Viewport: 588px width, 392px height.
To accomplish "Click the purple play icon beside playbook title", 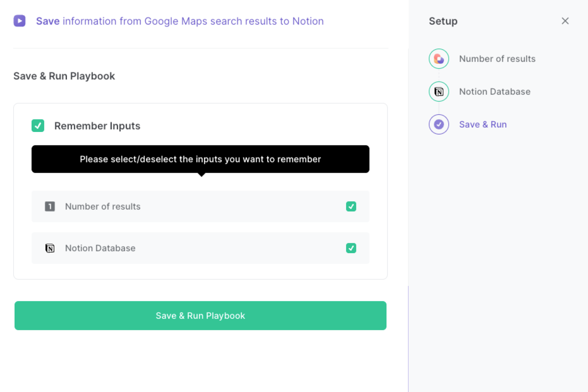I will pyautogui.click(x=19, y=21).
